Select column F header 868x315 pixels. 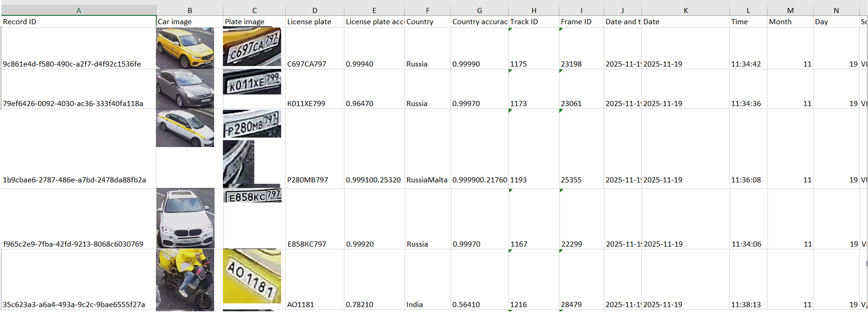click(428, 10)
